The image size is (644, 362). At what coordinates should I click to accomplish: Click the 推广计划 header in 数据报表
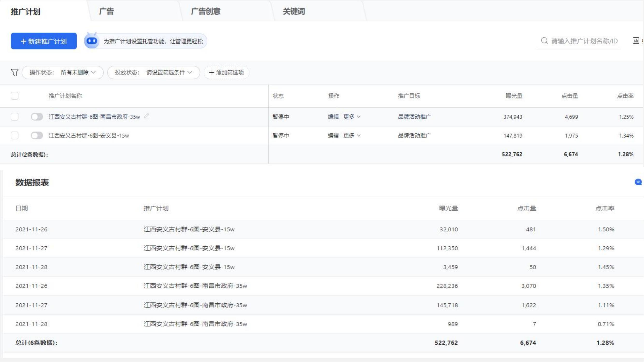pos(156,208)
